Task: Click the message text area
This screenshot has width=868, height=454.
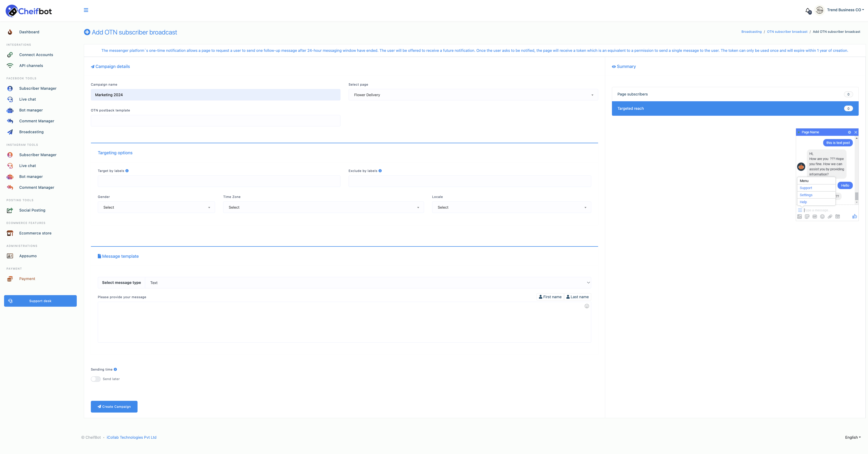Action: (344, 322)
